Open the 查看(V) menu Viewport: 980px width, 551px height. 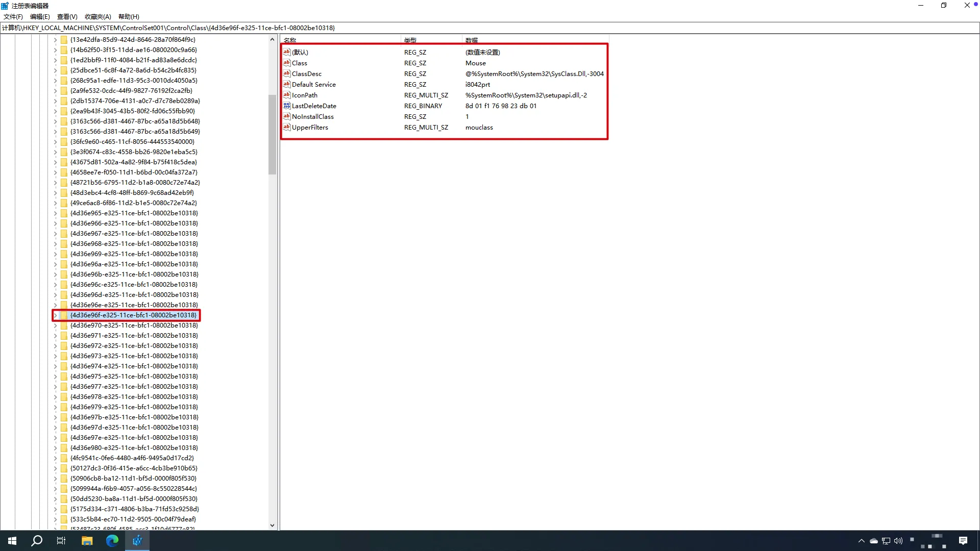(67, 17)
